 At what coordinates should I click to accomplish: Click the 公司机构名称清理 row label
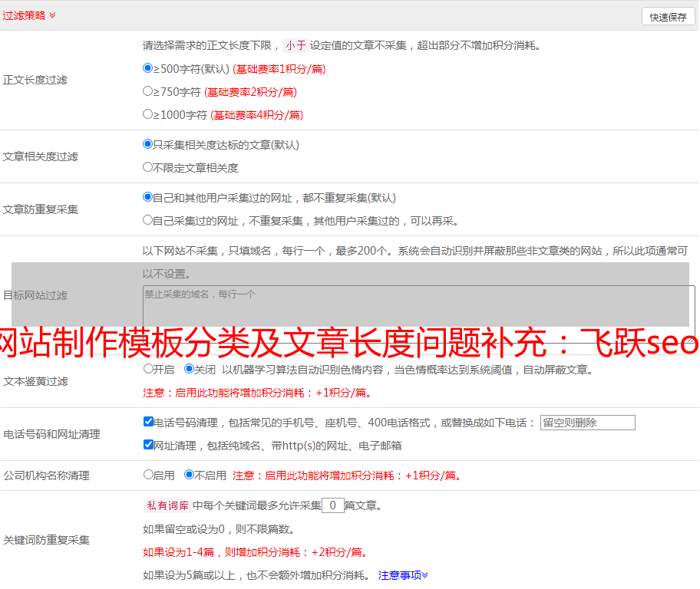pyautogui.click(x=46, y=475)
